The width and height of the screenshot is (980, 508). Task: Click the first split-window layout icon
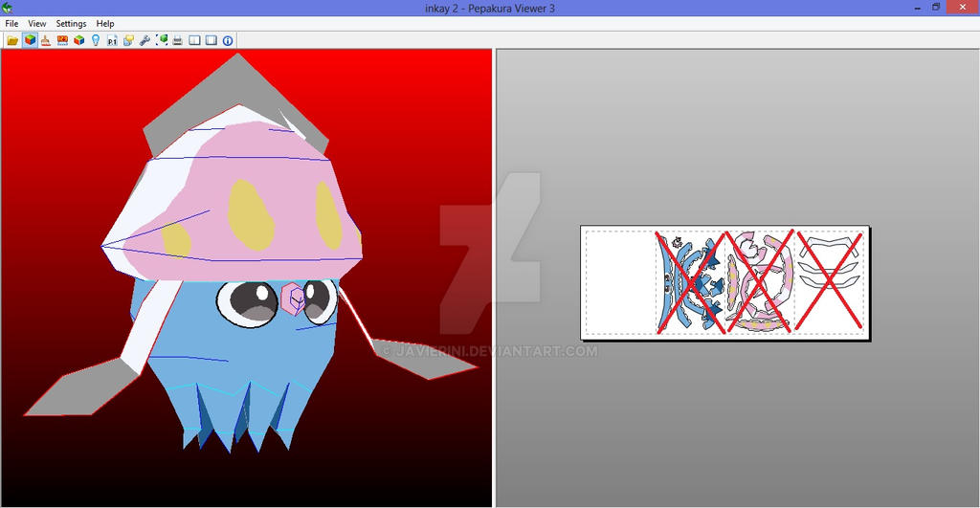point(195,40)
